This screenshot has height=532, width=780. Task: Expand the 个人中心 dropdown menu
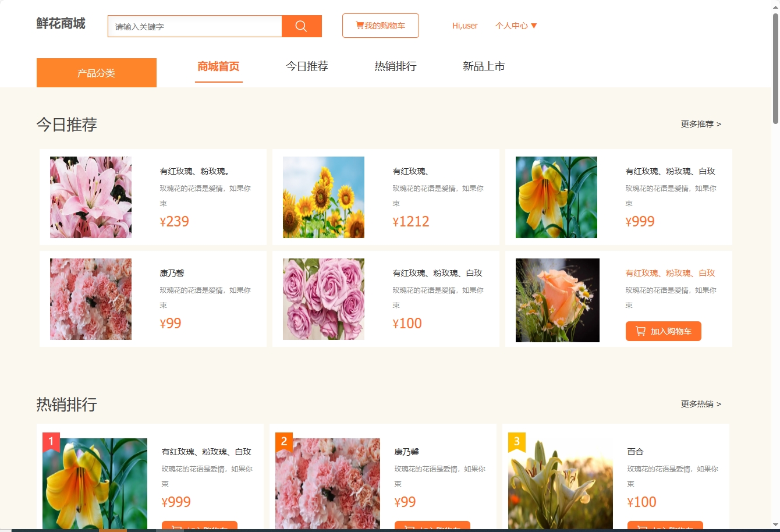coord(516,26)
